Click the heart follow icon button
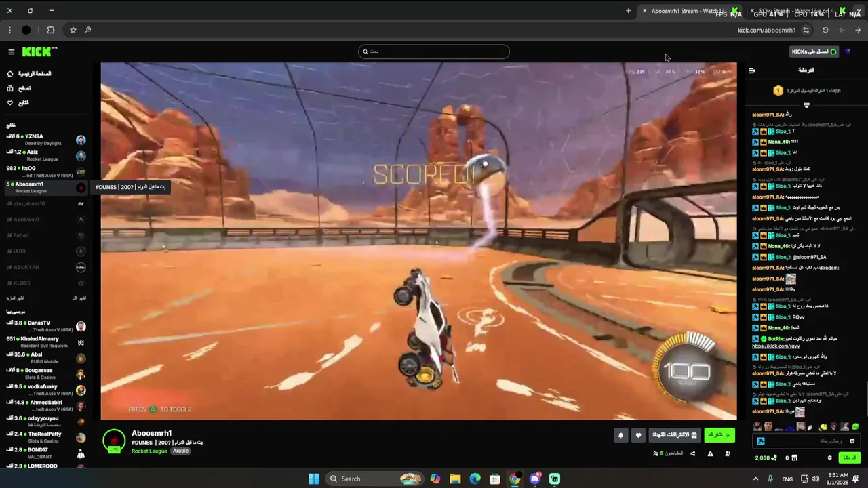 (x=638, y=435)
